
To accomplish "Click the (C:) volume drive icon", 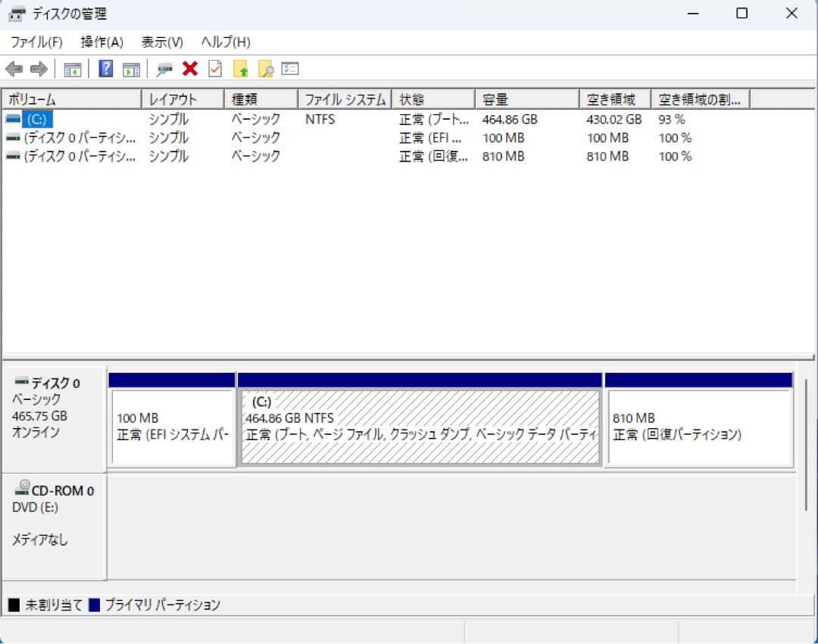I will (13, 119).
